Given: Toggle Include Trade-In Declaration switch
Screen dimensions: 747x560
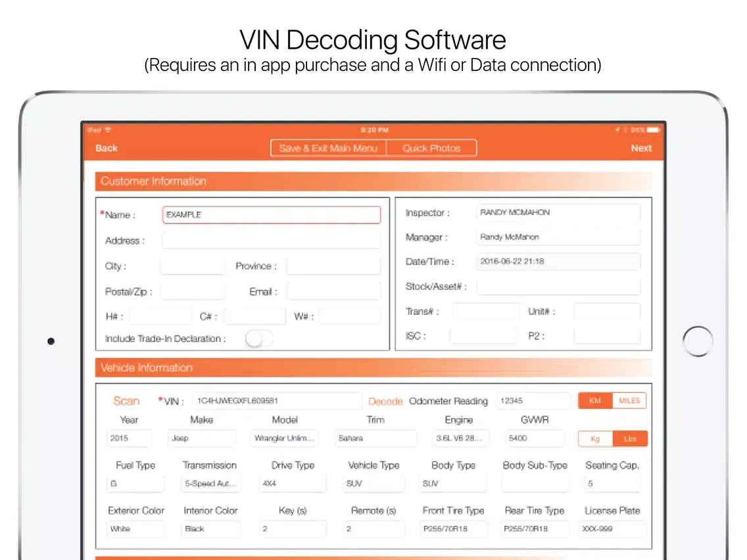Looking at the screenshot, I should (259, 338).
